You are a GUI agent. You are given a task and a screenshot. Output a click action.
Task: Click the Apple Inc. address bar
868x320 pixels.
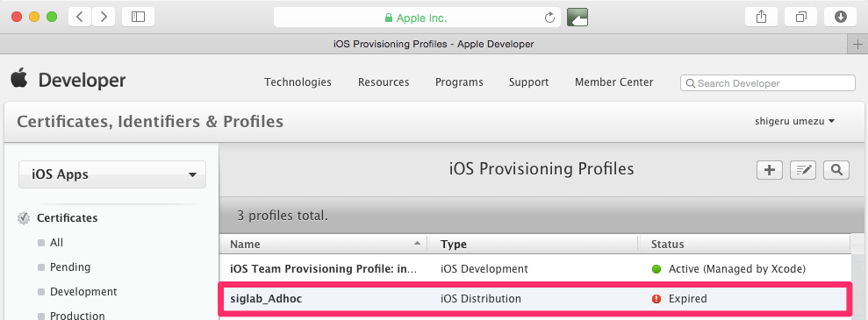(x=417, y=18)
